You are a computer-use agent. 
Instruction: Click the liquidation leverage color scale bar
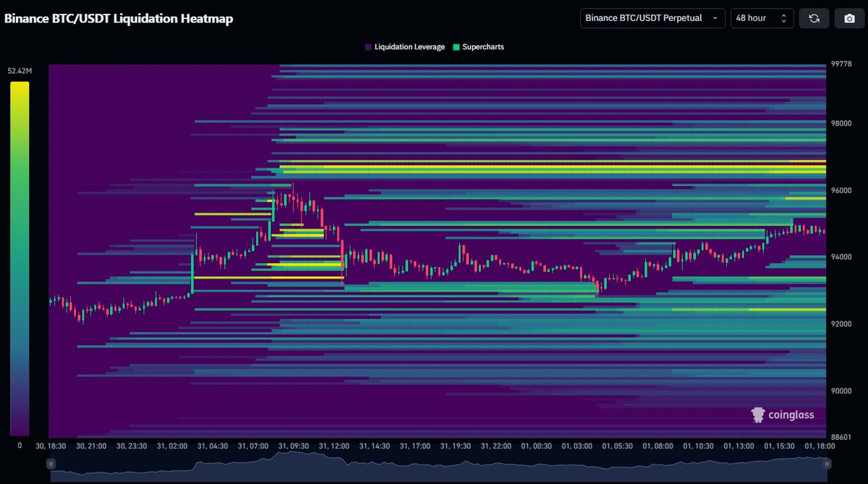pos(20,258)
